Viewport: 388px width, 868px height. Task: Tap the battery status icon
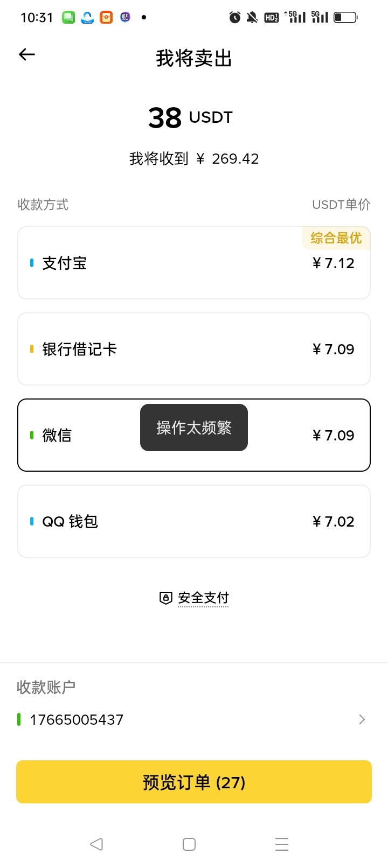(345, 17)
